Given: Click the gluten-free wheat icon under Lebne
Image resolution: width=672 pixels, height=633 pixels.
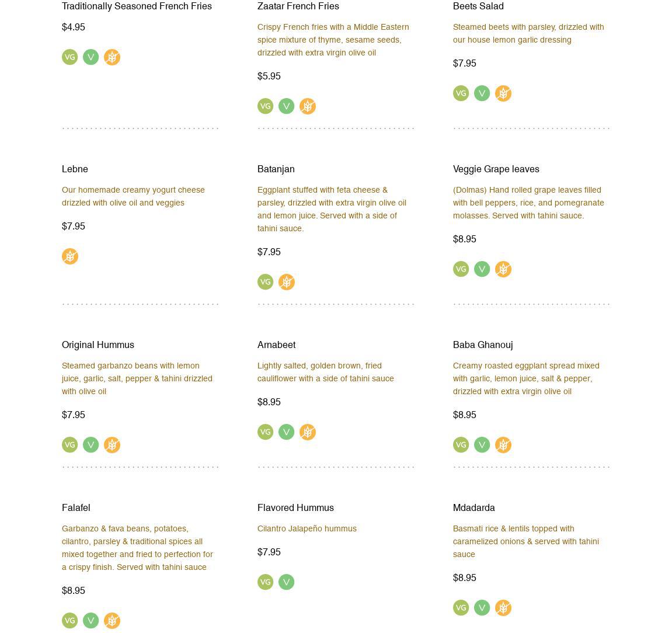Looking at the screenshot, I should point(70,256).
